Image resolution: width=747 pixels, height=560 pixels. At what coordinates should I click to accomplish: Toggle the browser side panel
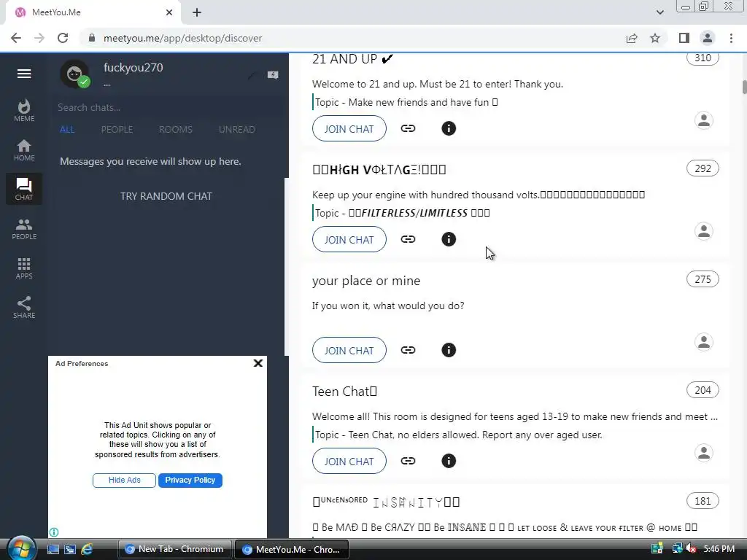(x=684, y=38)
